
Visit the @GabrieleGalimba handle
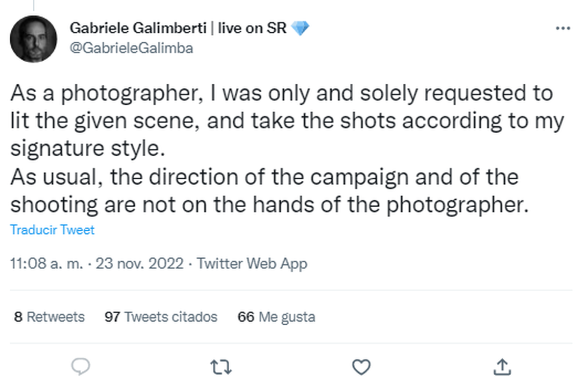click(131, 48)
